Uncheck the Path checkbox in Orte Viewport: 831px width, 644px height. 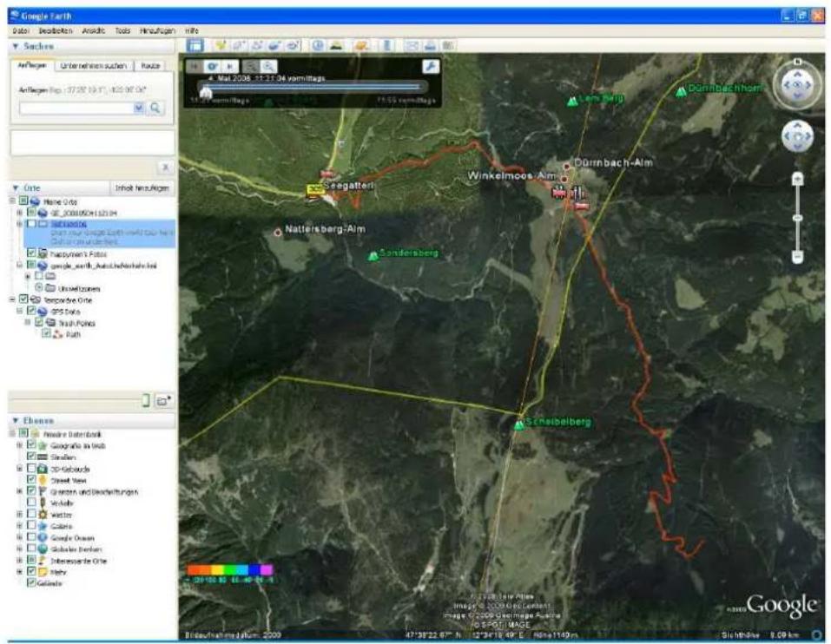click(47, 333)
